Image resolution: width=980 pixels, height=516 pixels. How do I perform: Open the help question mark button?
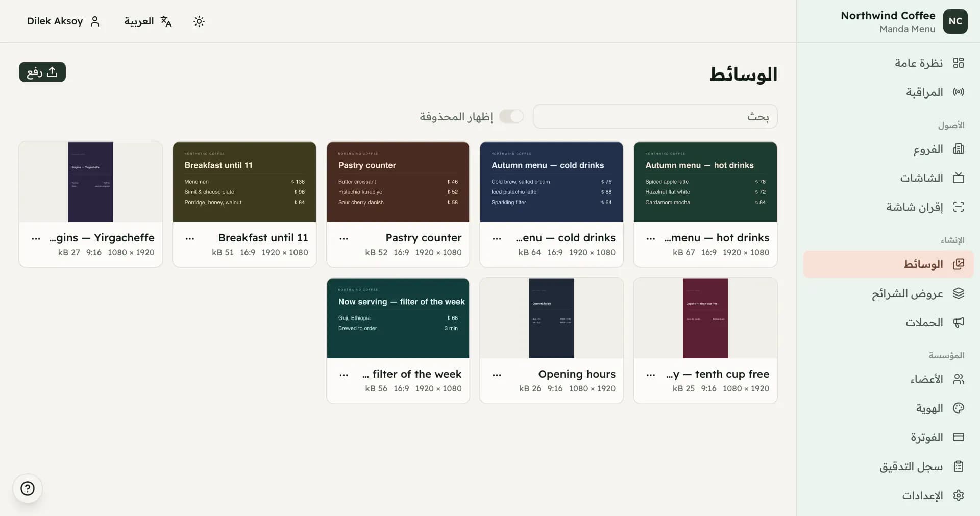(28, 488)
